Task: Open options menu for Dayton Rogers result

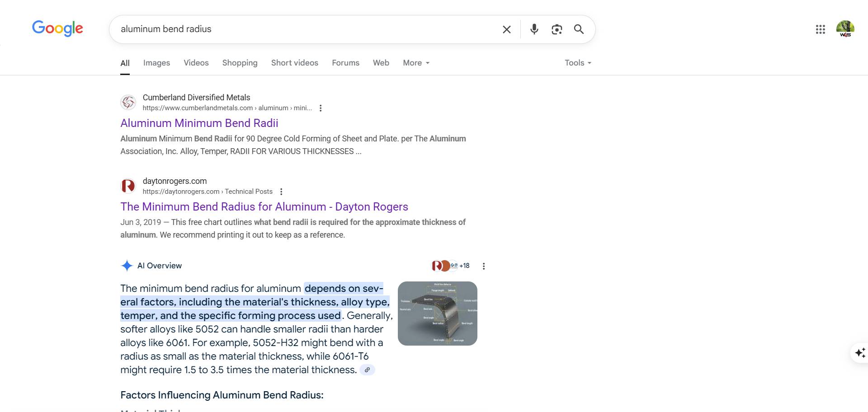Action: point(281,192)
